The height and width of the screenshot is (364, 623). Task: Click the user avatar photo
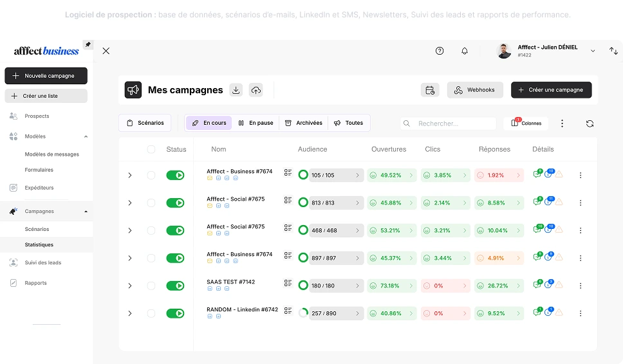(x=504, y=51)
